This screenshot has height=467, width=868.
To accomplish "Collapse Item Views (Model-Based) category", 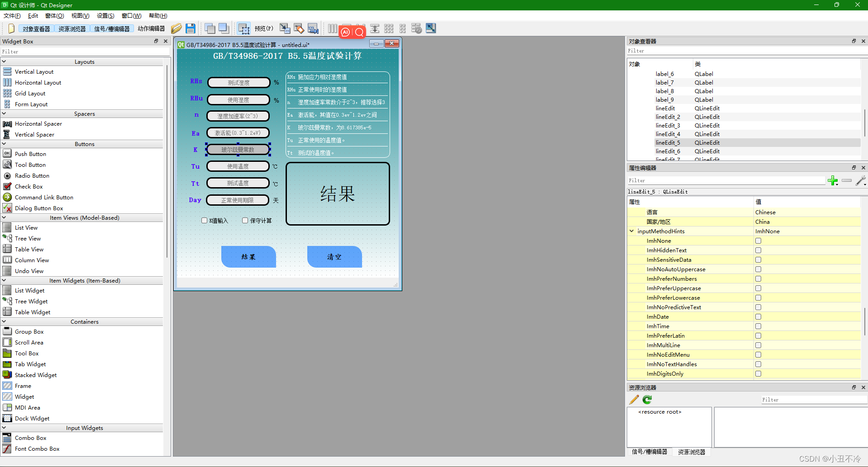I will point(4,217).
